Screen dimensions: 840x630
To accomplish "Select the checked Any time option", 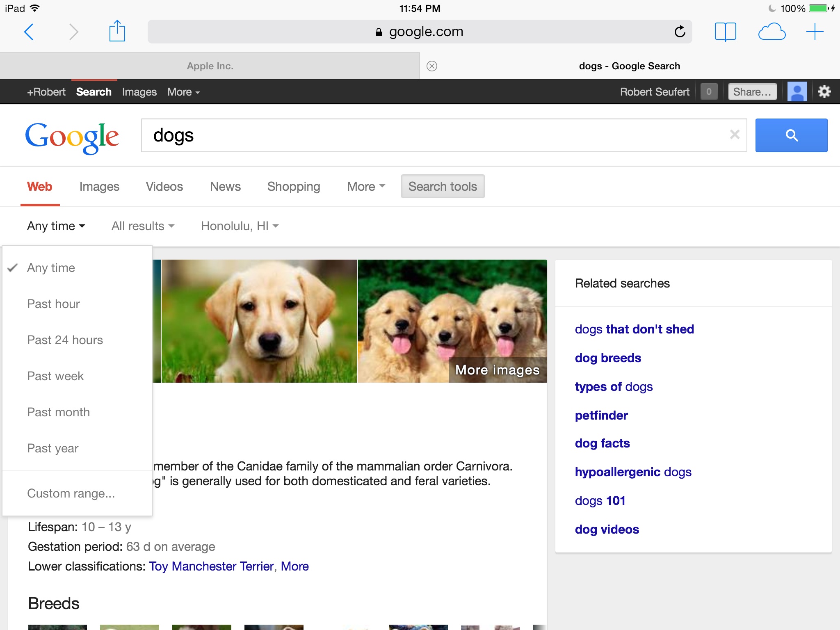I will [51, 268].
